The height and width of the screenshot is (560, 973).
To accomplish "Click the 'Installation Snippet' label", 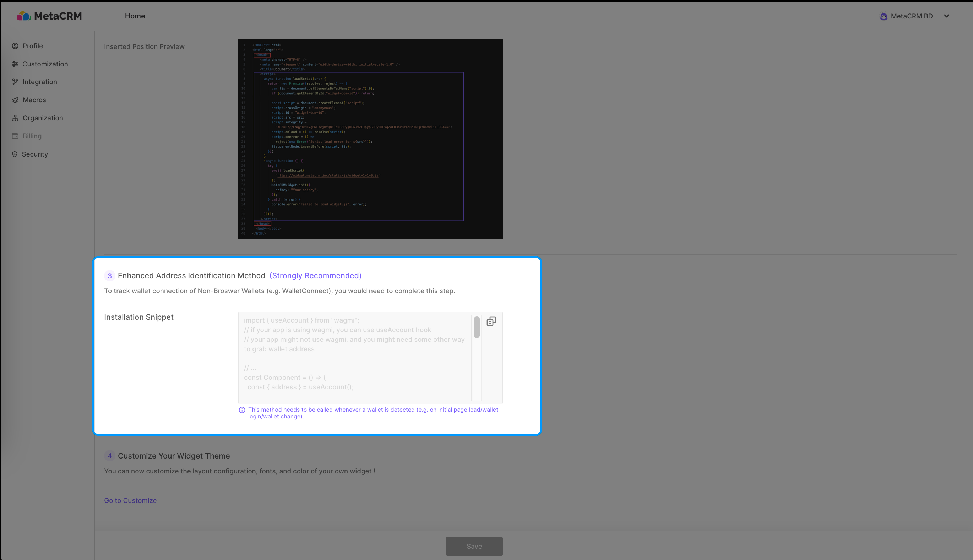I will click(x=138, y=317).
